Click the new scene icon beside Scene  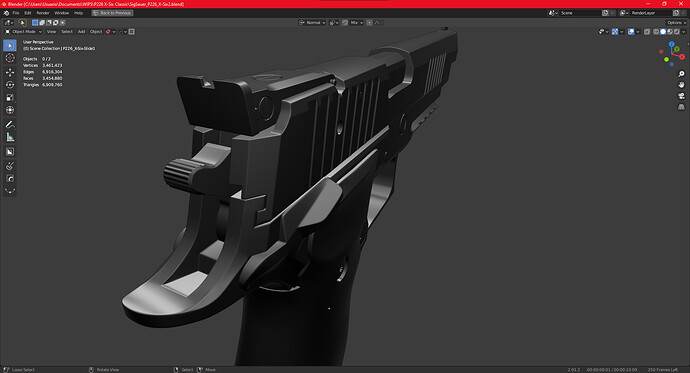(605, 13)
